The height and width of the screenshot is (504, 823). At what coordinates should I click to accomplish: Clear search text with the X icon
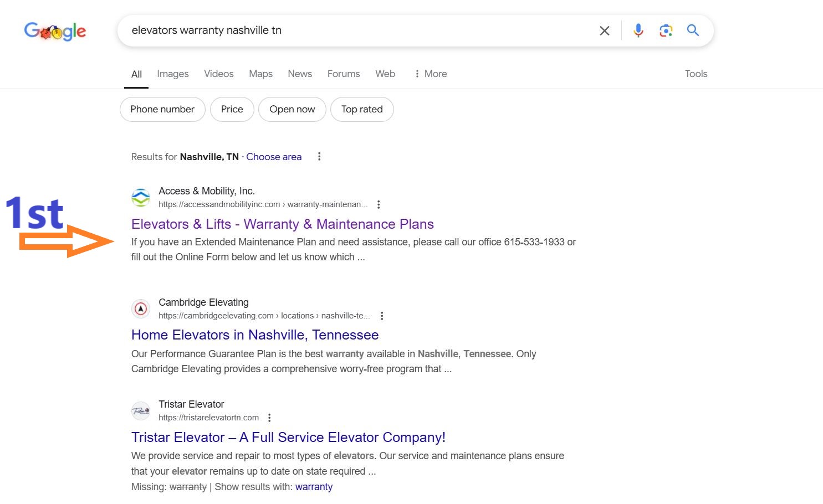point(605,30)
